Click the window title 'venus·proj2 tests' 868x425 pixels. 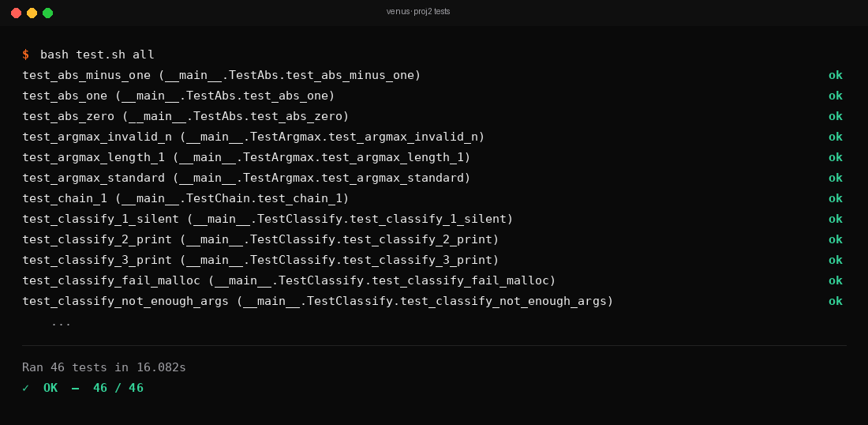(x=418, y=12)
